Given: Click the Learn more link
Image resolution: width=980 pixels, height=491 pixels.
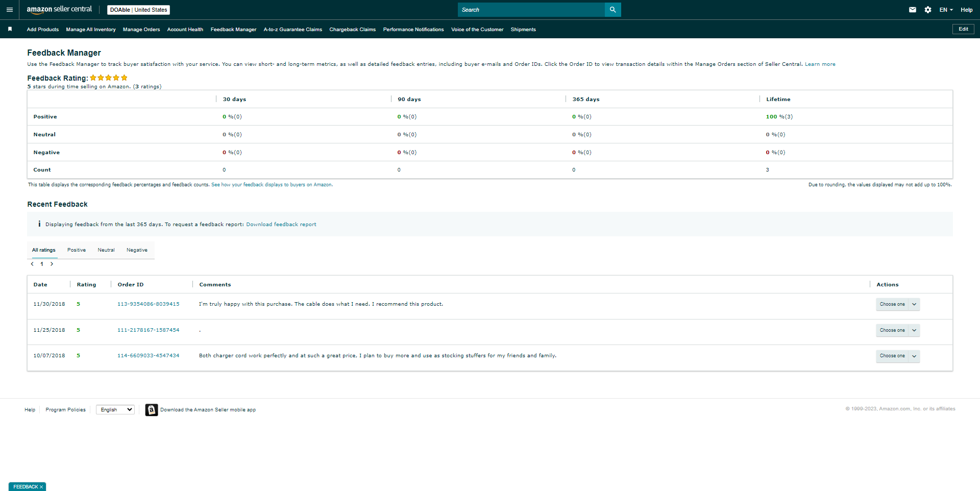Looking at the screenshot, I should click(x=820, y=64).
